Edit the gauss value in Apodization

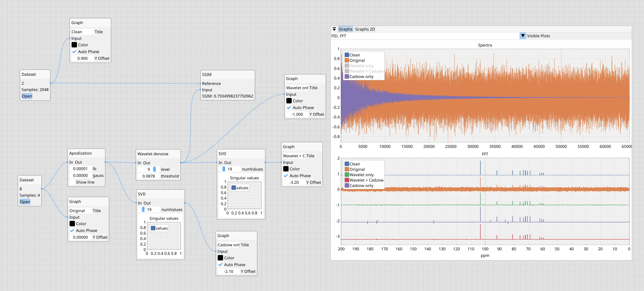80,175
